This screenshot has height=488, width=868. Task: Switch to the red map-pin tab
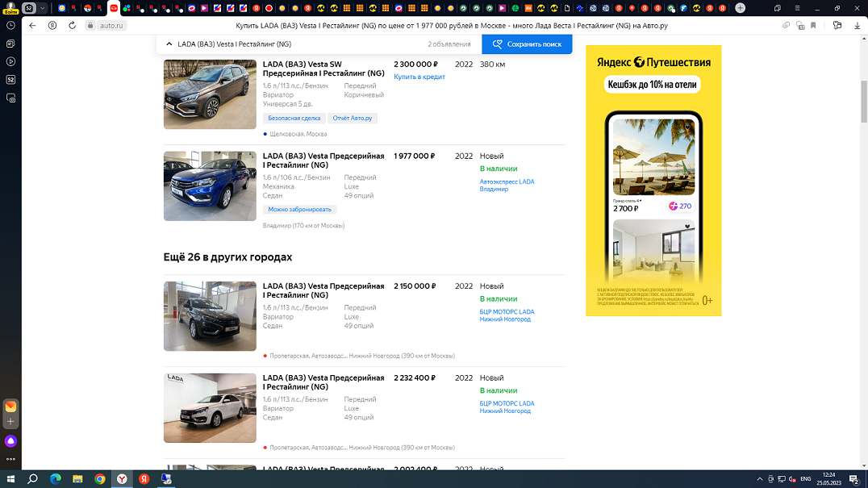632,8
